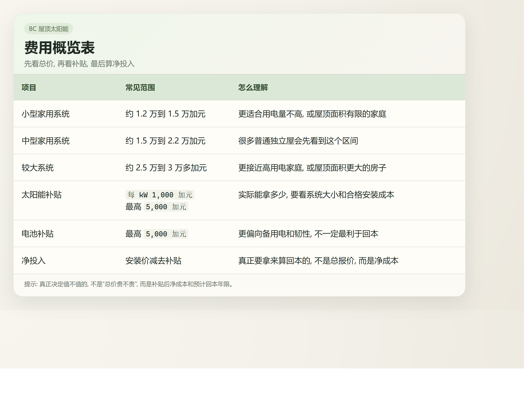This screenshot has height=399, width=532.
Task: Click the 安装价减去补贴 cell
Action: (x=153, y=261)
